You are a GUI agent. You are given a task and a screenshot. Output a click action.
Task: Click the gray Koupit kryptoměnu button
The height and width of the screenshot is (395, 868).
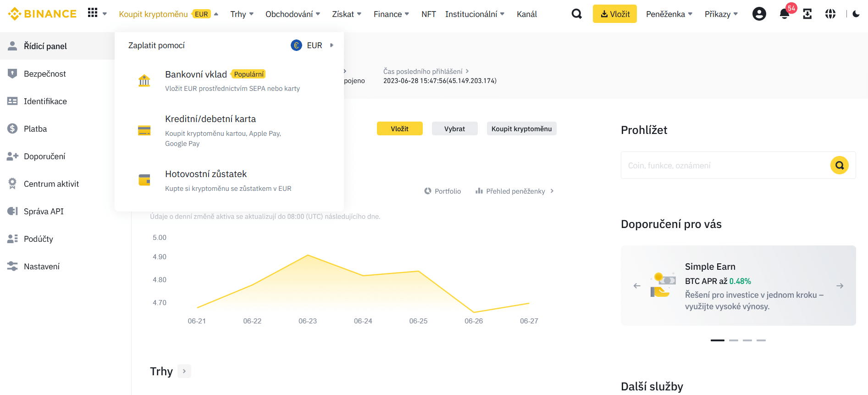click(x=522, y=128)
